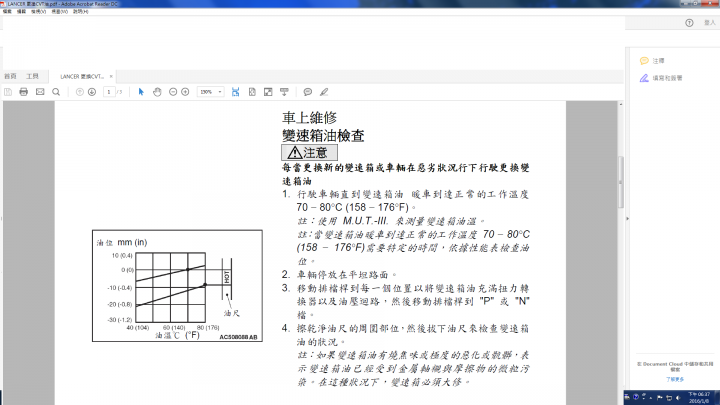This screenshot has width=720, height=405.
Task: Select the Hand pan tool
Action: coord(157,92)
